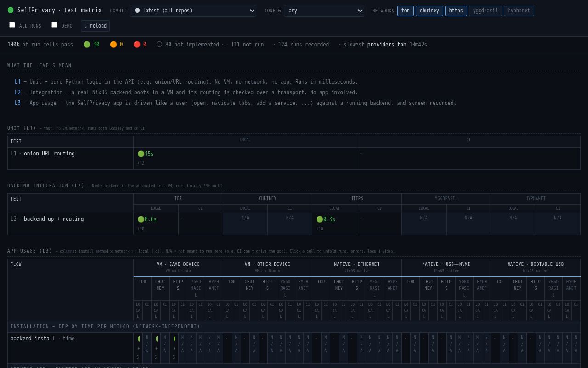Click the VM · SAME DEVICE column header
The image size is (588, 368).
point(178,267)
